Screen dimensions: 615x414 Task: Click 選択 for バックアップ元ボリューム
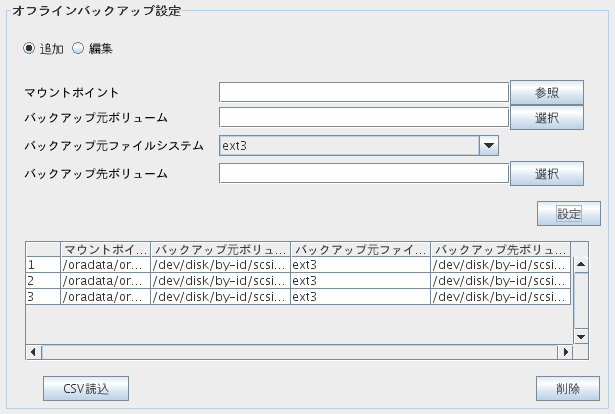pyautogui.click(x=547, y=118)
